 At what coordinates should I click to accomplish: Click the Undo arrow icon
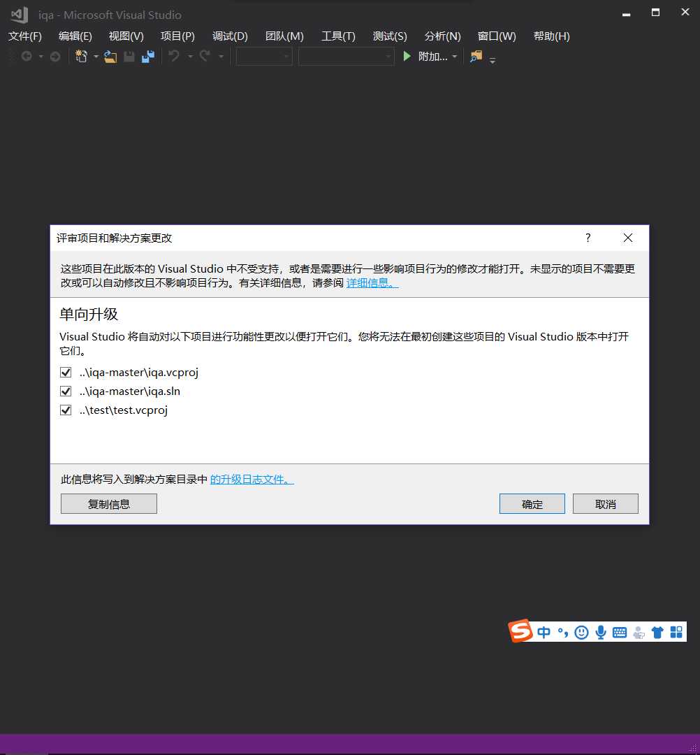pos(174,57)
